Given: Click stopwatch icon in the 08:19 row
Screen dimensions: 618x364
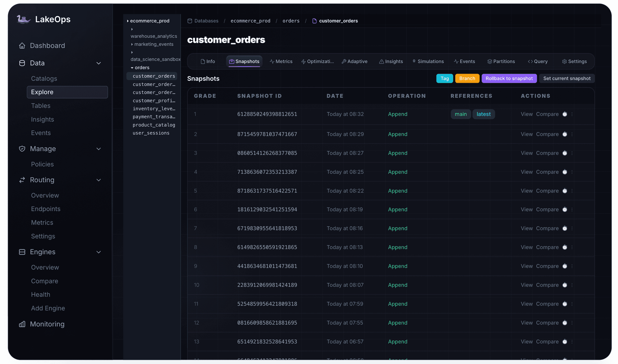Looking at the screenshot, I should point(565,210).
